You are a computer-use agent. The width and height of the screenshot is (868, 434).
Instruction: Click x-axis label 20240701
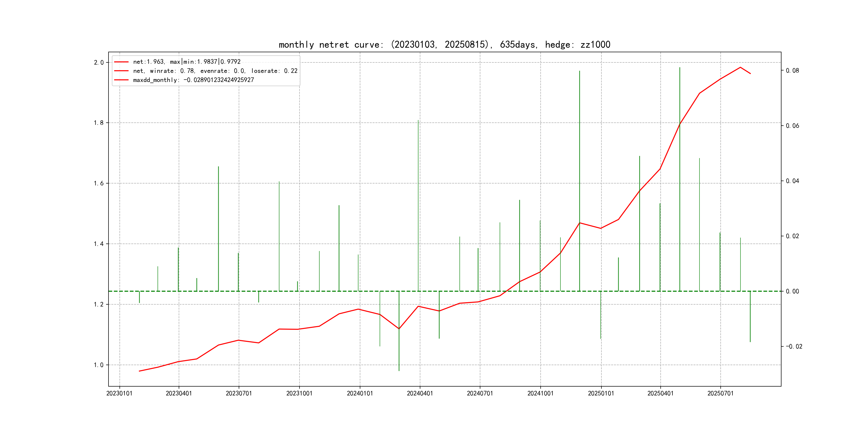pyautogui.click(x=480, y=393)
